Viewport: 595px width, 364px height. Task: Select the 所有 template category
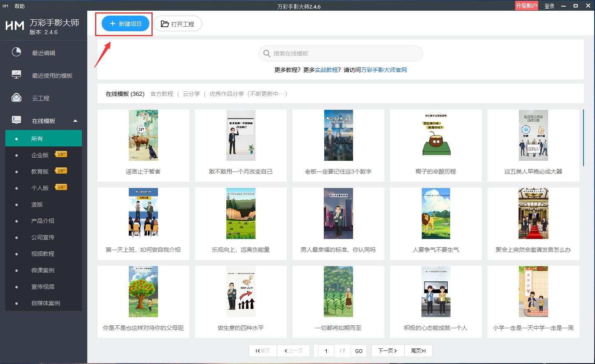pyautogui.click(x=44, y=138)
